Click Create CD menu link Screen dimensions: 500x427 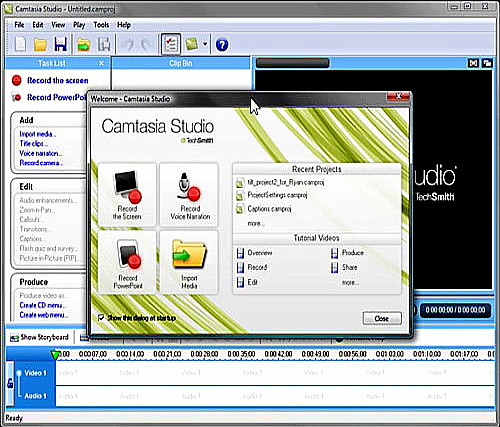(x=42, y=305)
